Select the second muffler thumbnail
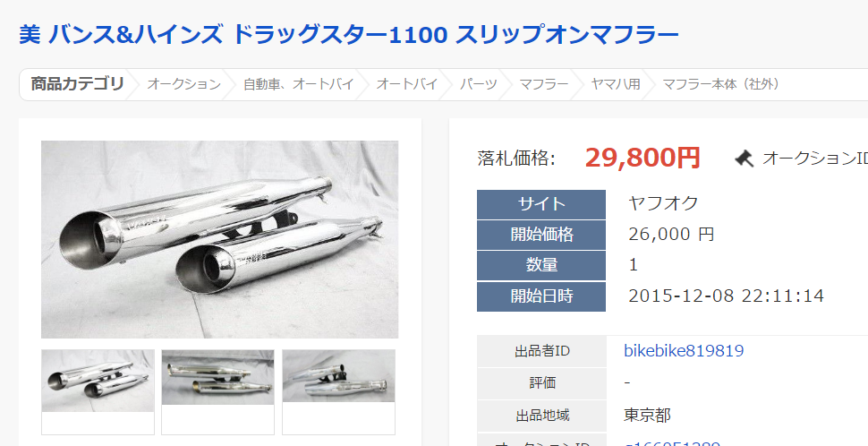The image size is (868, 446). click(x=218, y=377)
